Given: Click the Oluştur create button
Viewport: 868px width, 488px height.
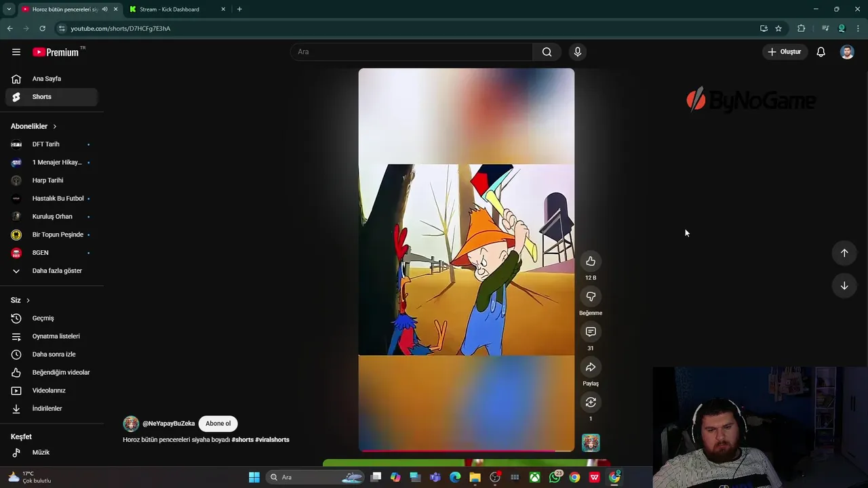Looking at the screenshot, I should tap(785, 52).
